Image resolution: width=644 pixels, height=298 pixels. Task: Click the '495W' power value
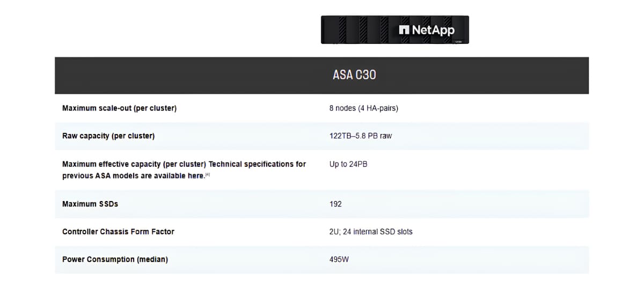pyautogui.click(x=339, y=259)
